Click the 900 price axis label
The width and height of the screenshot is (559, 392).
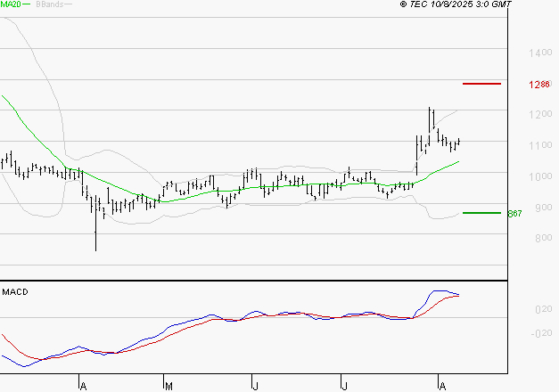point(543,208)
